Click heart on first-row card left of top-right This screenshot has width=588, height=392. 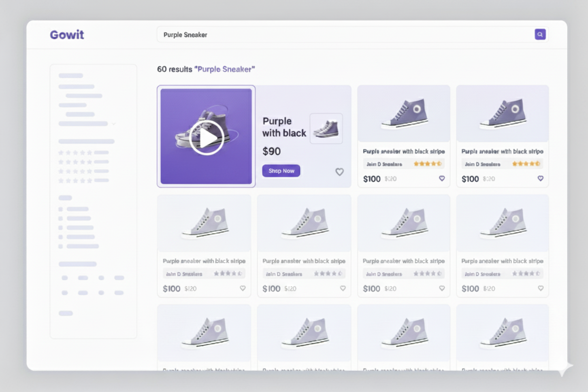(442, 179)
